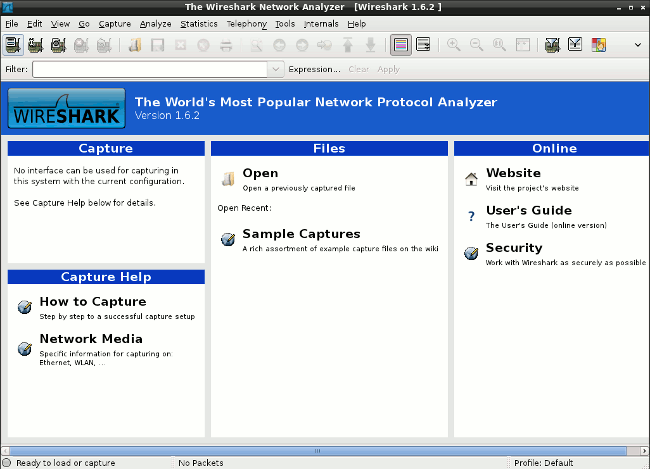Open the capture interfaces list icon
This screenshot has width=650, height=469.
tap(13, 45)
